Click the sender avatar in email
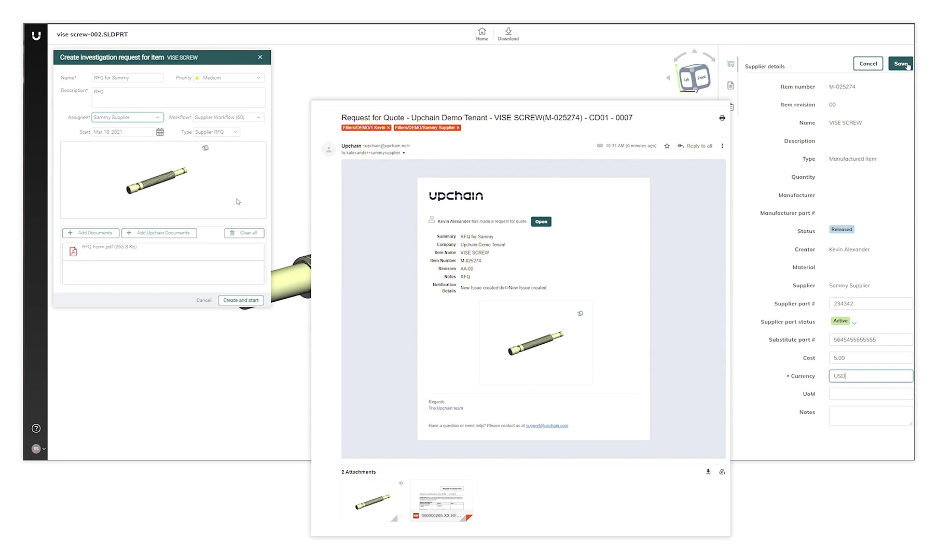 pyautogui.click(x=329, y=149)
